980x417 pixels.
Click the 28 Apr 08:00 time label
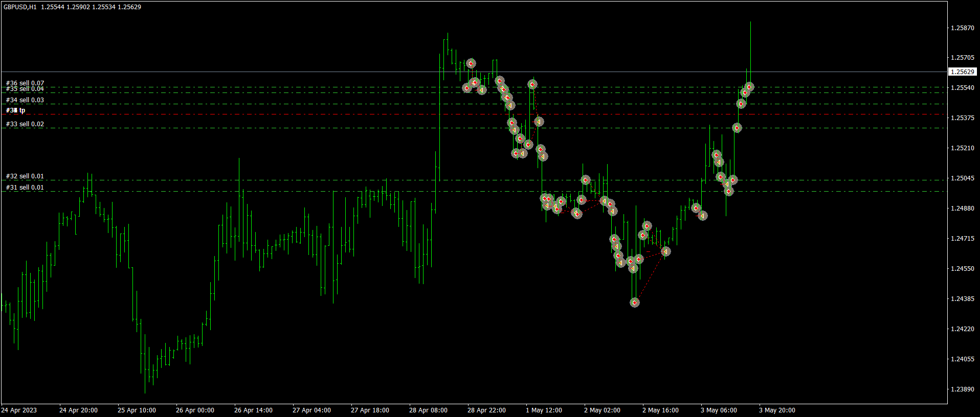coord(428,410)
